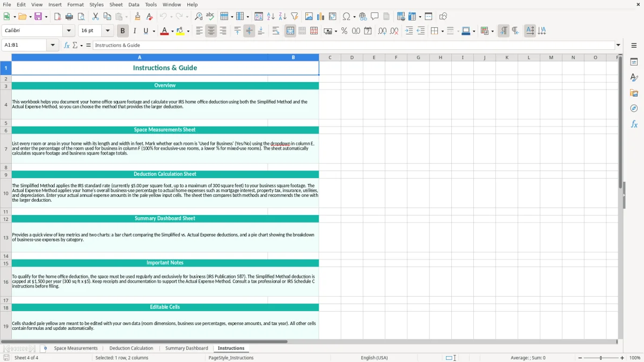The image size is (644, 362).
Task: Apply the yellow background color
Action: (x=180, y=31)
